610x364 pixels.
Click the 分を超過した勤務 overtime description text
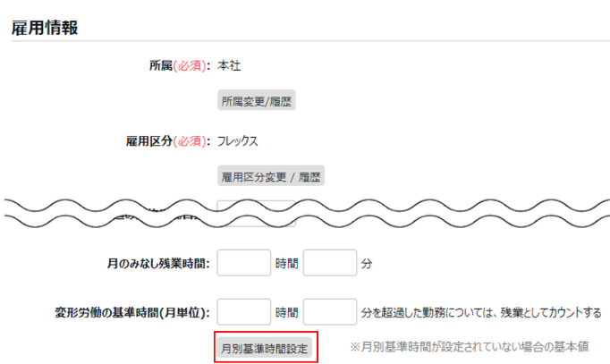click(481, 312)
